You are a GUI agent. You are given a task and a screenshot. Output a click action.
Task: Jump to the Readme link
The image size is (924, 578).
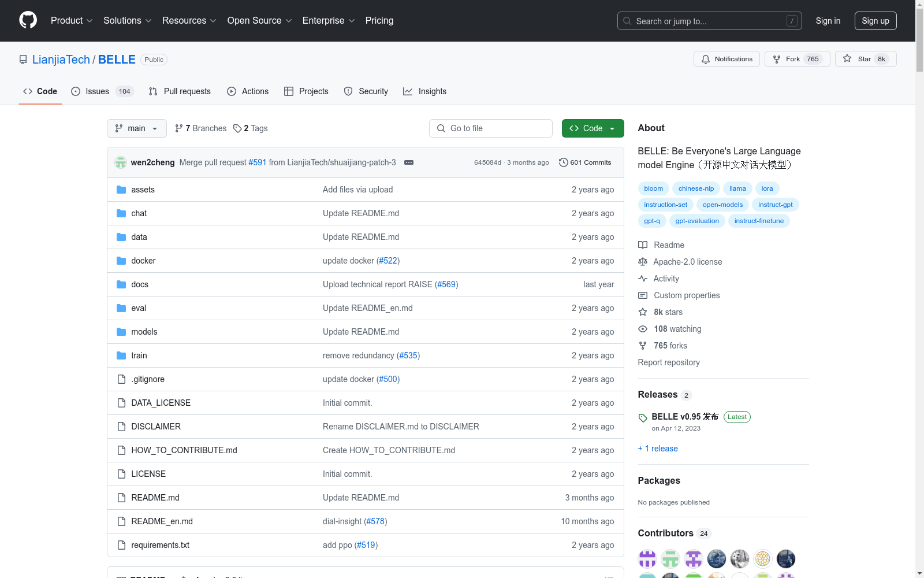(661, 245)
